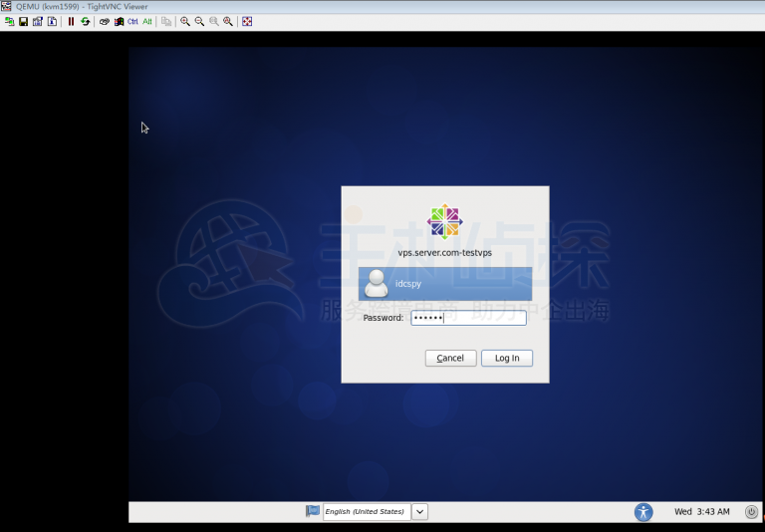Select the idcspy user entry
Viewport: 765px width, 532px height.
click(x=445, y=284)
